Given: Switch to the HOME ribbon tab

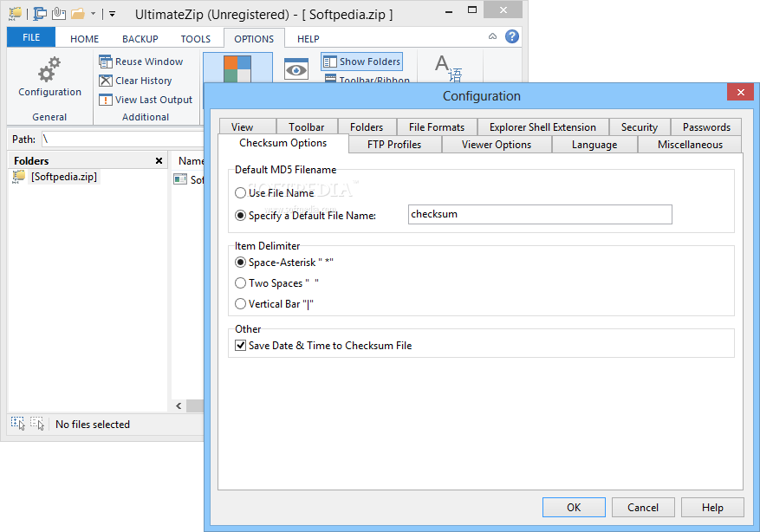Looking at the screenshot, I should (84, 39).
